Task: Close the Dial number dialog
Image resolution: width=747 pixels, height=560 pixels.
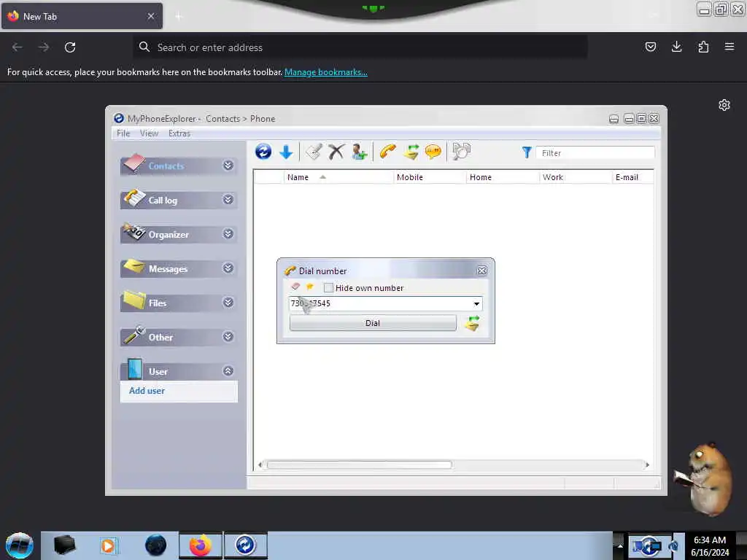Action: (x=481, y=271)
